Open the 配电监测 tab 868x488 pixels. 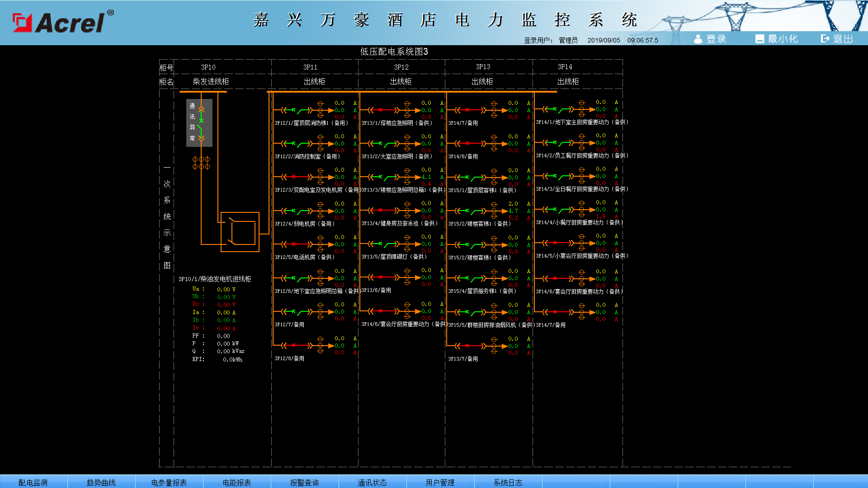(x=33, y=482)
